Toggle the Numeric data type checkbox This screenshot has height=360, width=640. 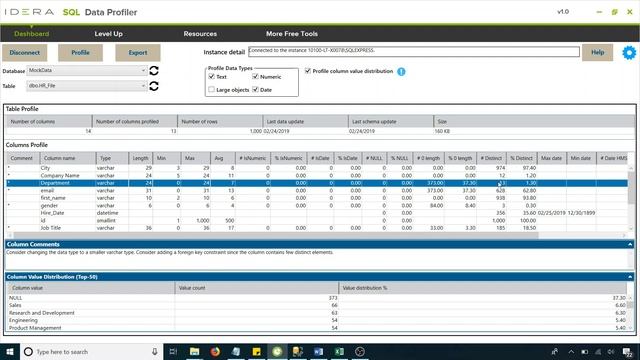pyautogui.click(x=255, y=76)
